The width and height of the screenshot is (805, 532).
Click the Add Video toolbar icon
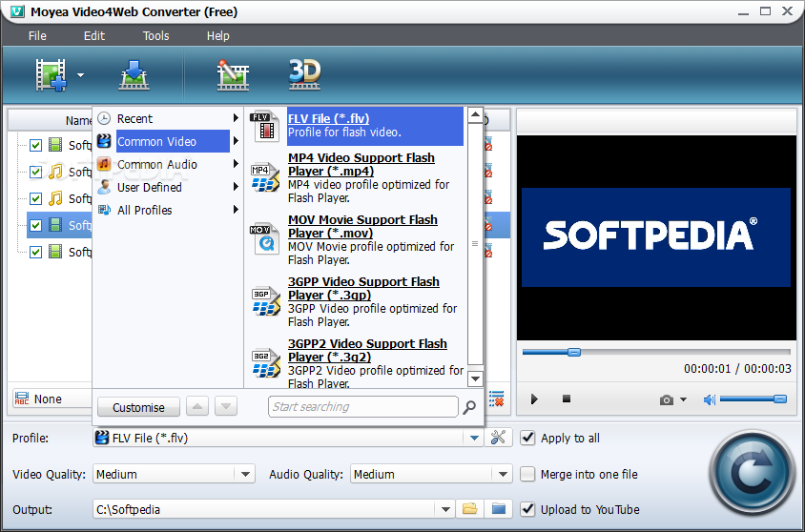pyautogui.click(x=51, y=75)
